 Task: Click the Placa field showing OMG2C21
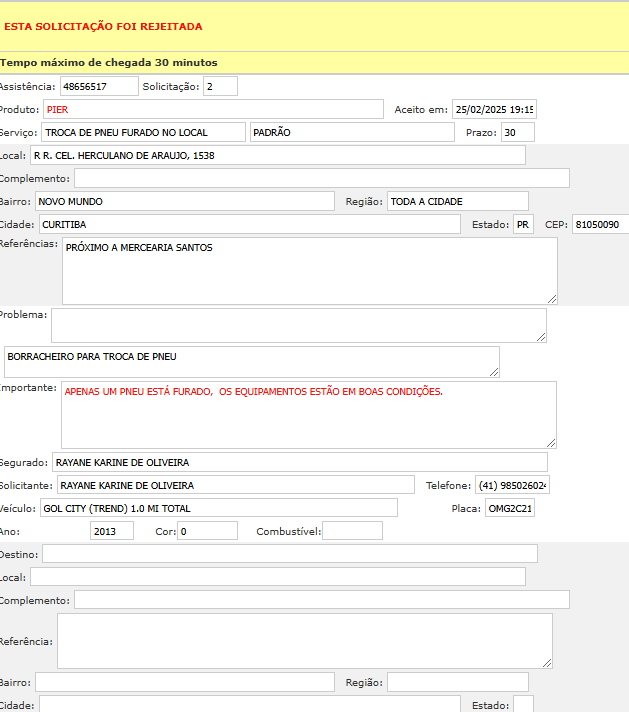tap(509, 508)
